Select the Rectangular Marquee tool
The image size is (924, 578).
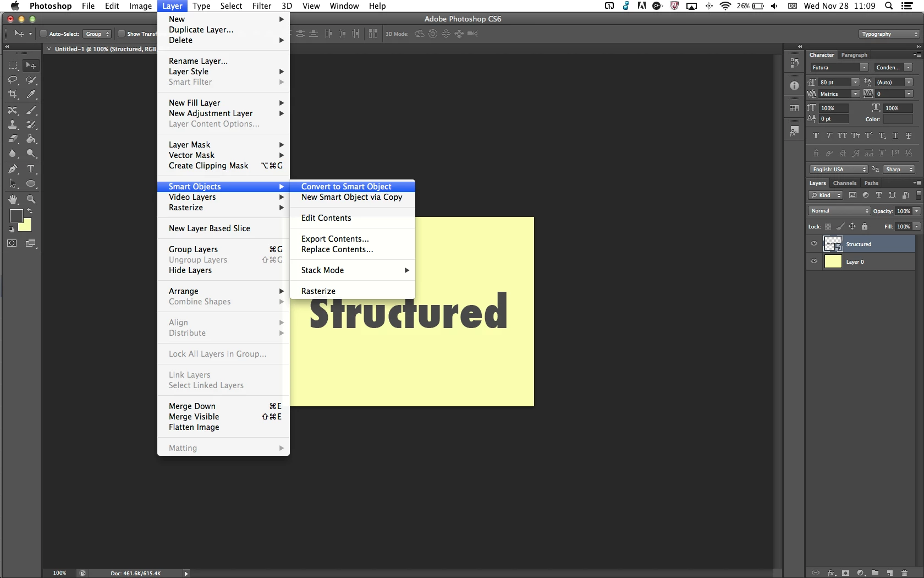click(x=13, y=66)
